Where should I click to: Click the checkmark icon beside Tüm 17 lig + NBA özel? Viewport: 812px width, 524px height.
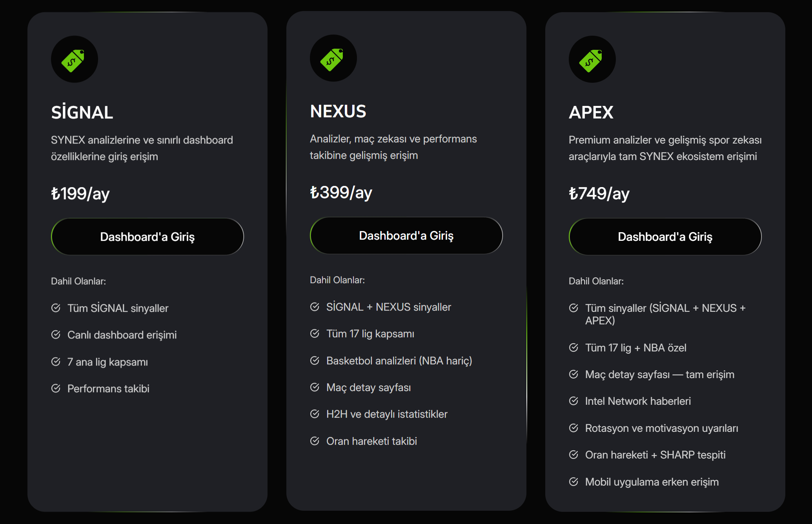coord(573,348)
